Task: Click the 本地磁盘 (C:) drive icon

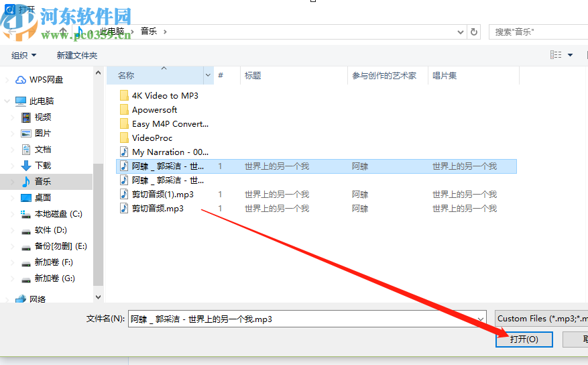Action: pos(25,214)
